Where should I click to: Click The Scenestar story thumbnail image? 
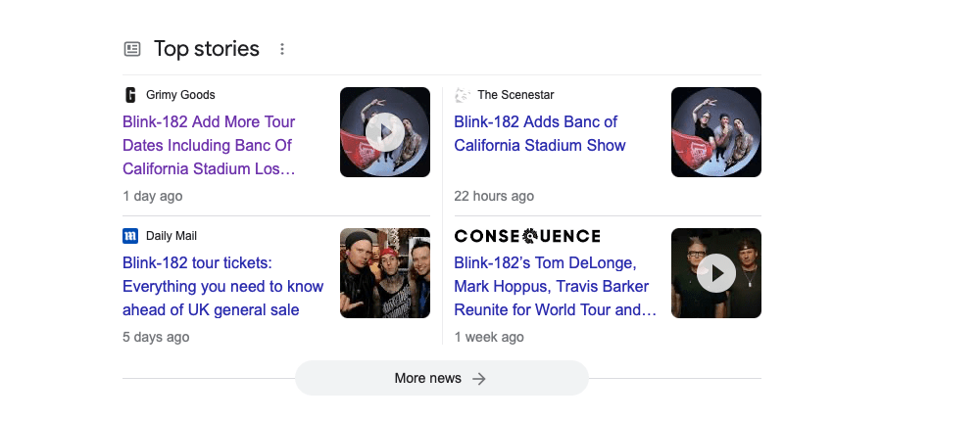[x=716, y=132]
